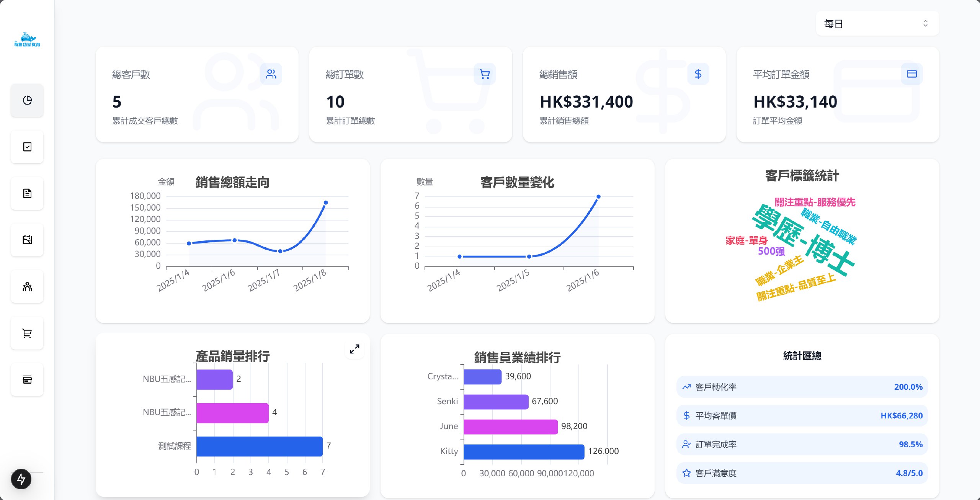Open the document page sidebar icon
Image resolution: width=980 pixels, height=500 pixels.
27,193
